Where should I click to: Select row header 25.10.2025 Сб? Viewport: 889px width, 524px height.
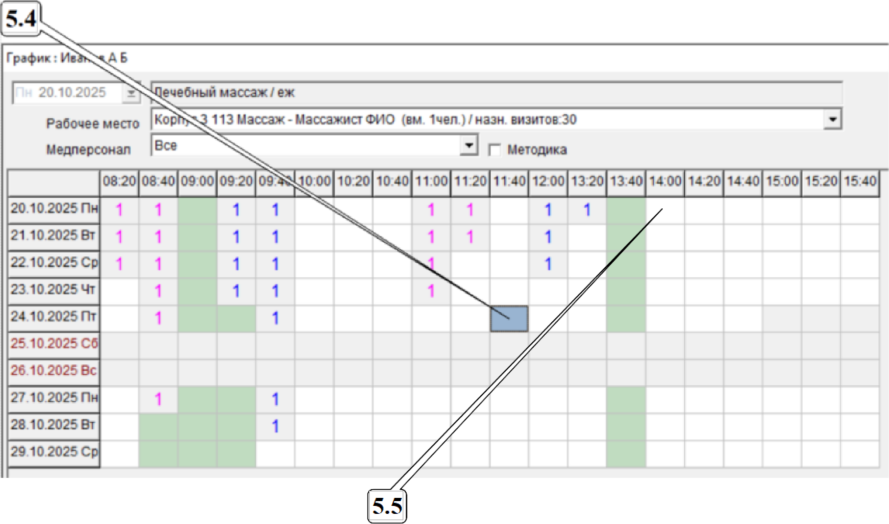click(53, 346)
